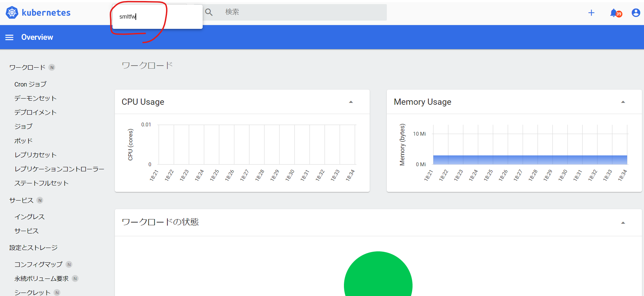Viewport: 644px width, 296px height.
Task: Navigate to 永続ボリューム要求
Action: [x=41, y=279]
